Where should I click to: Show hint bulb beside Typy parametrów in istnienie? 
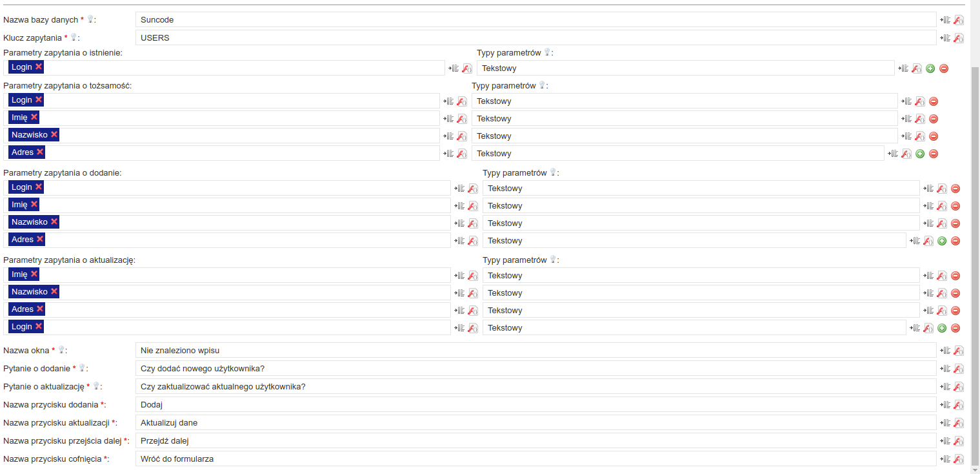547,52
